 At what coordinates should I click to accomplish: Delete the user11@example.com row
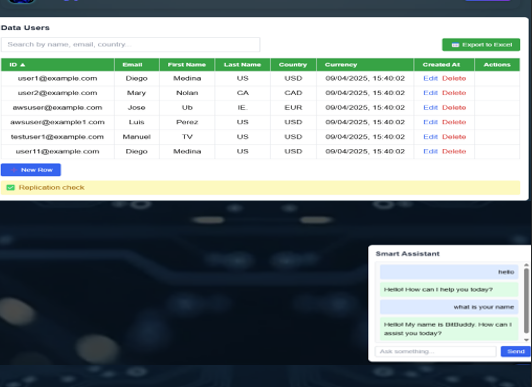click(454, 151)
